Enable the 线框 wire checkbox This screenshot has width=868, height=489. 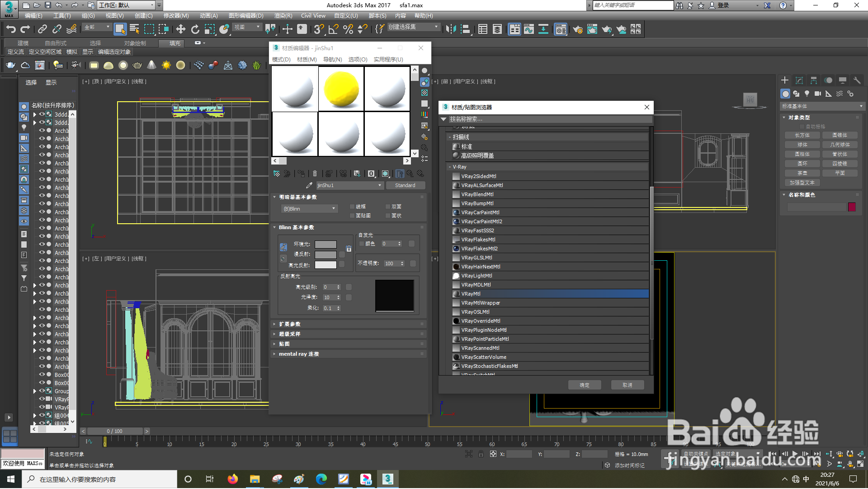(352, 207)
